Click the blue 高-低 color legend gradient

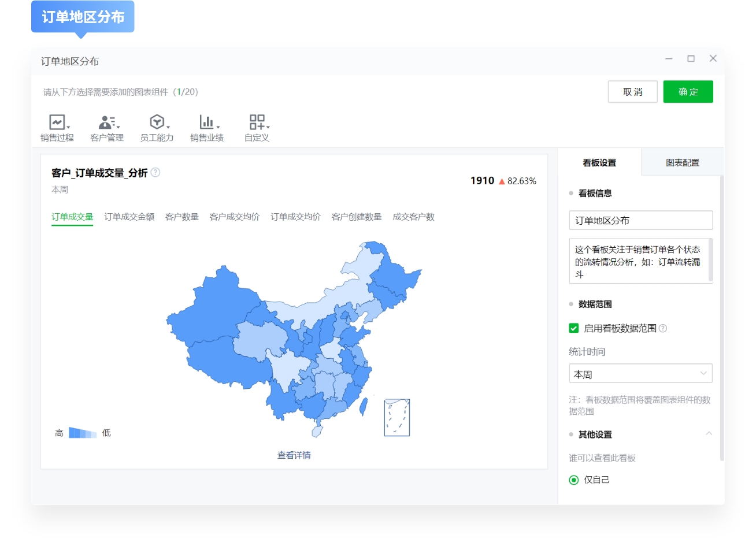click(x=82, y=432)
